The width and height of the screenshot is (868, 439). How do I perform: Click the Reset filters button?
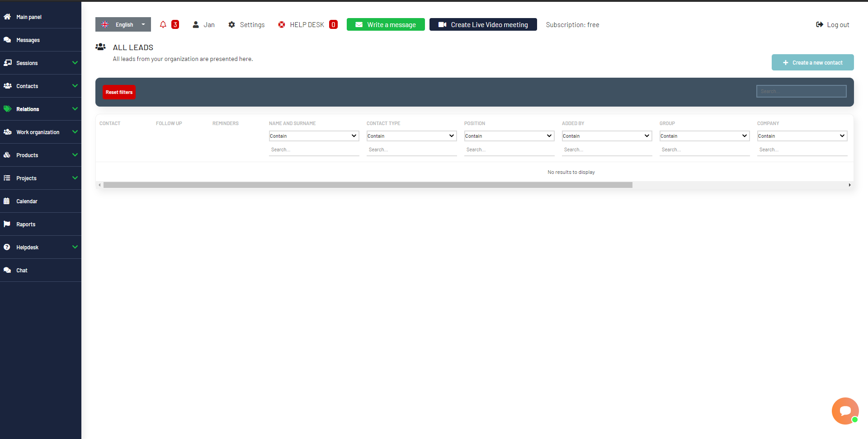coord(119,92)
